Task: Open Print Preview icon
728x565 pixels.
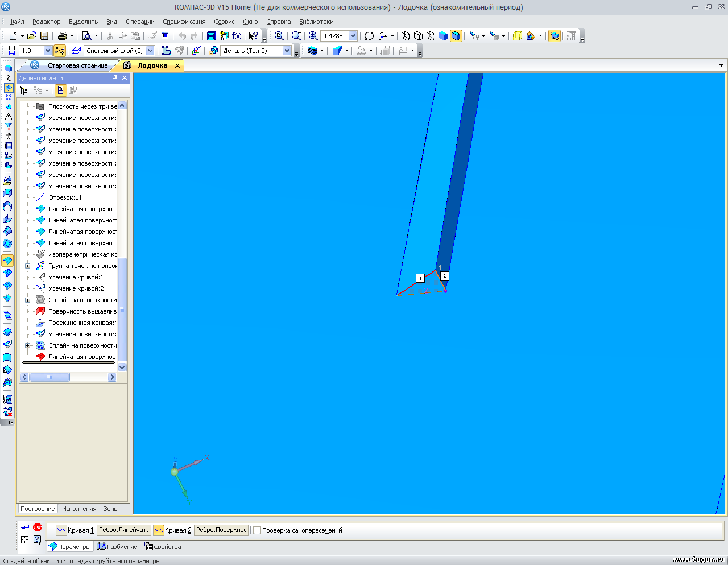Action: click(86, 36)
